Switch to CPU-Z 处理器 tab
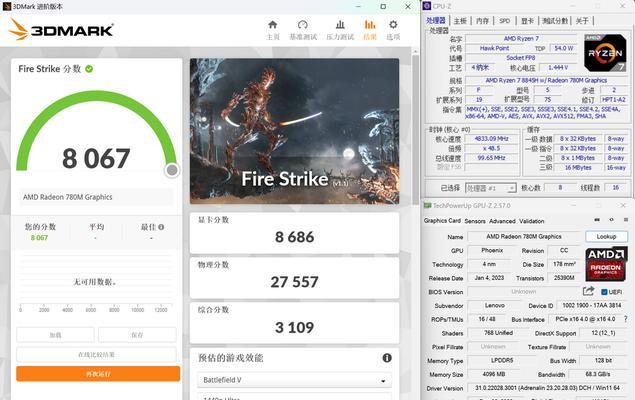This screenshot has height=400, width=635. click(x=436, y=21)
